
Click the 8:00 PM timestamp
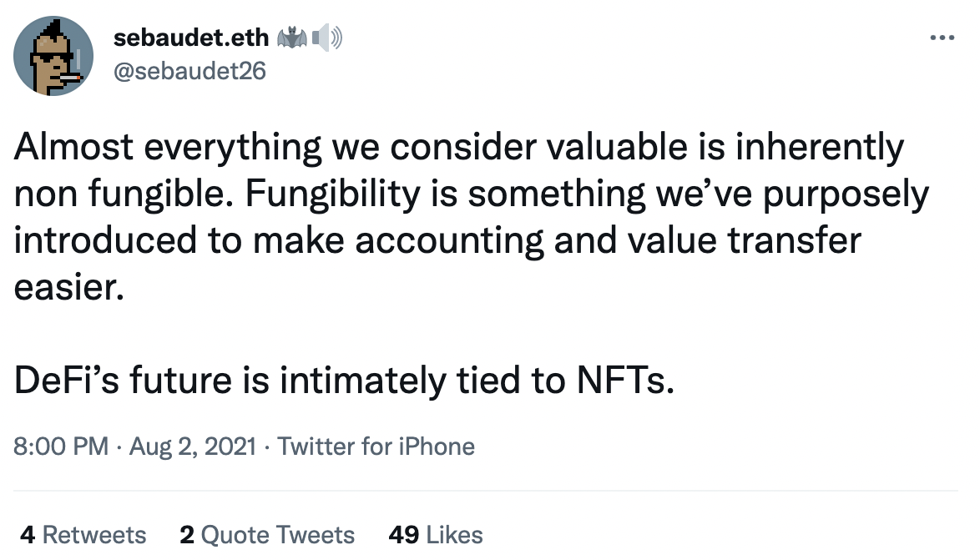(x=61, y=446)
